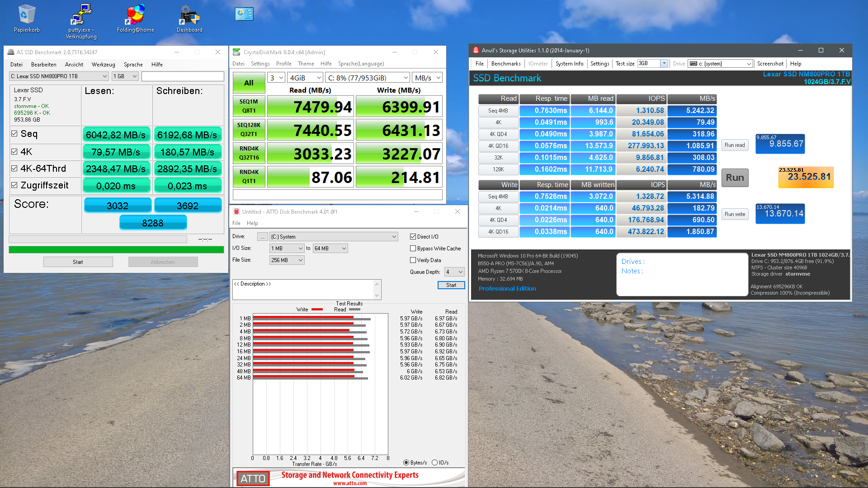
Task: Click CrystalDiskMark bottom comment field
Action: click(337, 195)
